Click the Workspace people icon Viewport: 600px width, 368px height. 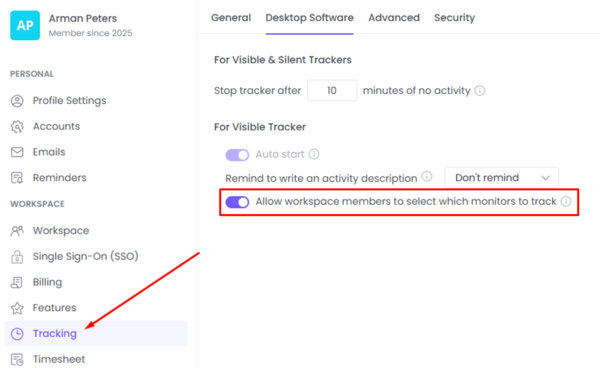tap(17, 231)
